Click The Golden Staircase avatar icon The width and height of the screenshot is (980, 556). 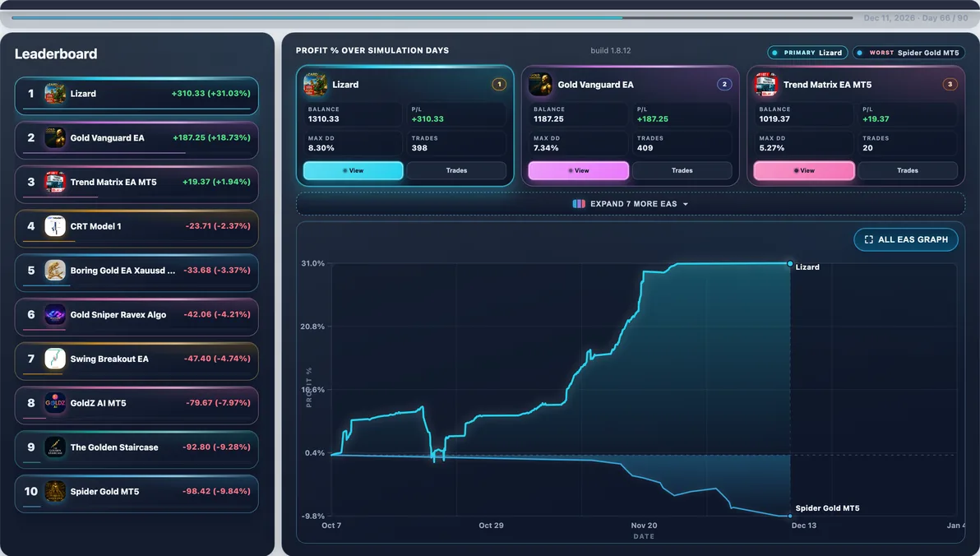pos(55,447)
